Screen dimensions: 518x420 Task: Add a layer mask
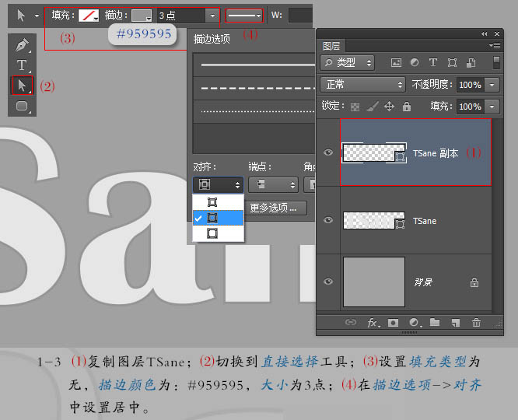tap(393, 323)
